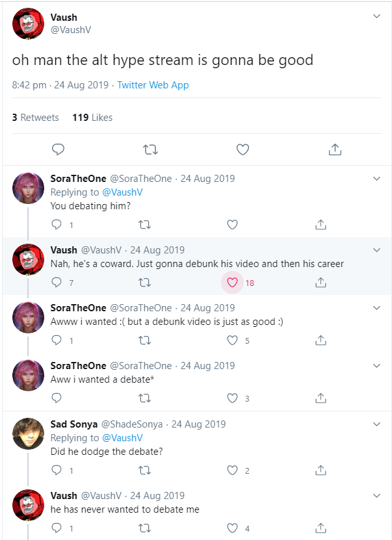This screenshot has height=540, width=392.
Task: Retweet the main alt hype stream tweet
Action: click(150, 149)
